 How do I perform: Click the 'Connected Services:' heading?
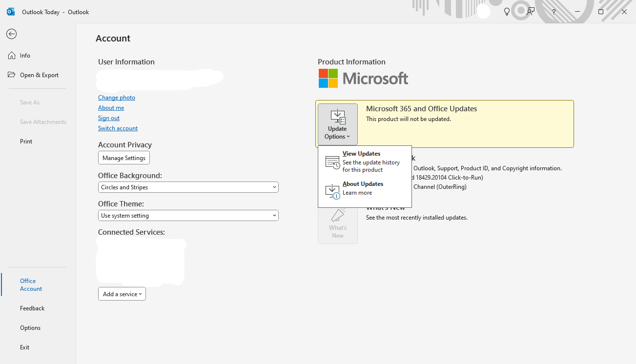pos(132,232)
